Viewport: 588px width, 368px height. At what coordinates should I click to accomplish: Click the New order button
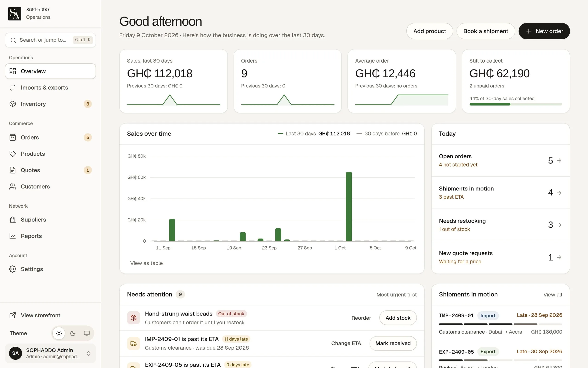[x=544, y=31]
